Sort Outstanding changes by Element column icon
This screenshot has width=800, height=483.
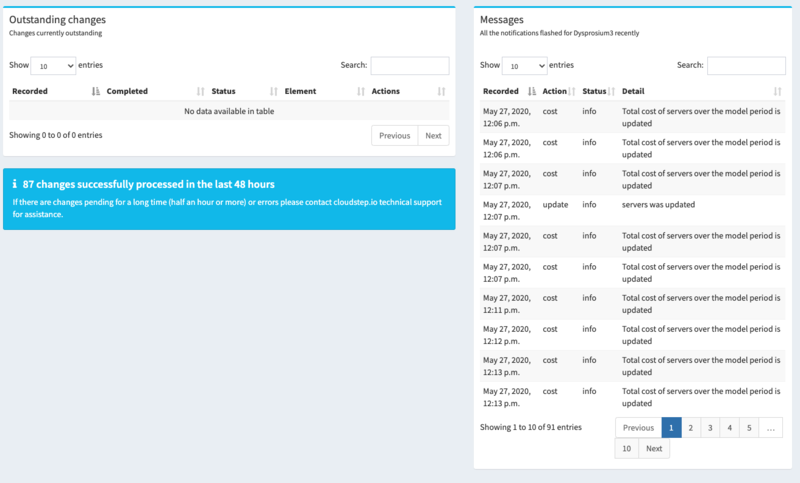tap(361, 91)
